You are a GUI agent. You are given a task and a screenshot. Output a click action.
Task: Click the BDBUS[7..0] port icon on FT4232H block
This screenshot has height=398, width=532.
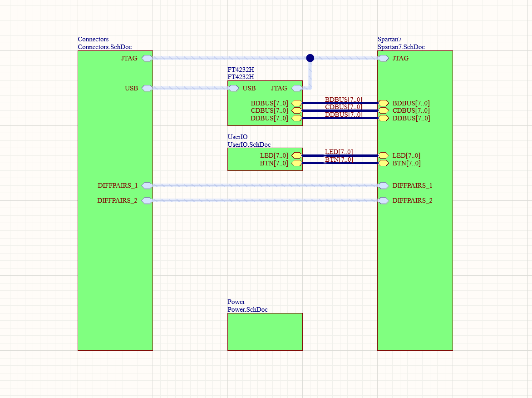coord(297,103)
